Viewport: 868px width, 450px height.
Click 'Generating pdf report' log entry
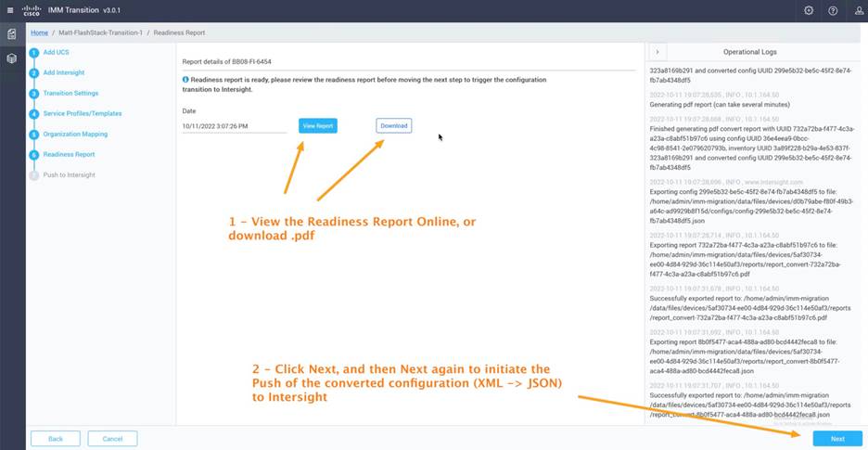tap(720, 104)
